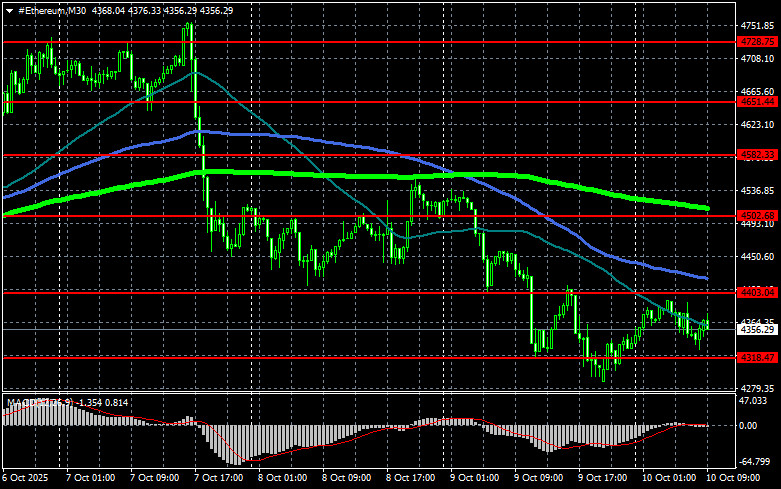Screen dimensions: 781x489
Task: Click the 10 Oct 09:00 time label
Action: click(x=733, y=478)
